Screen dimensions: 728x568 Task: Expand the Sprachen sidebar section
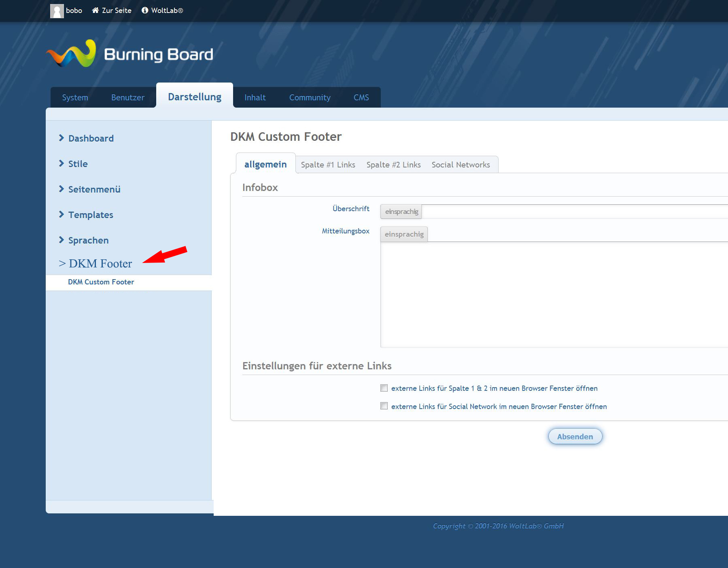coord(88,240)
